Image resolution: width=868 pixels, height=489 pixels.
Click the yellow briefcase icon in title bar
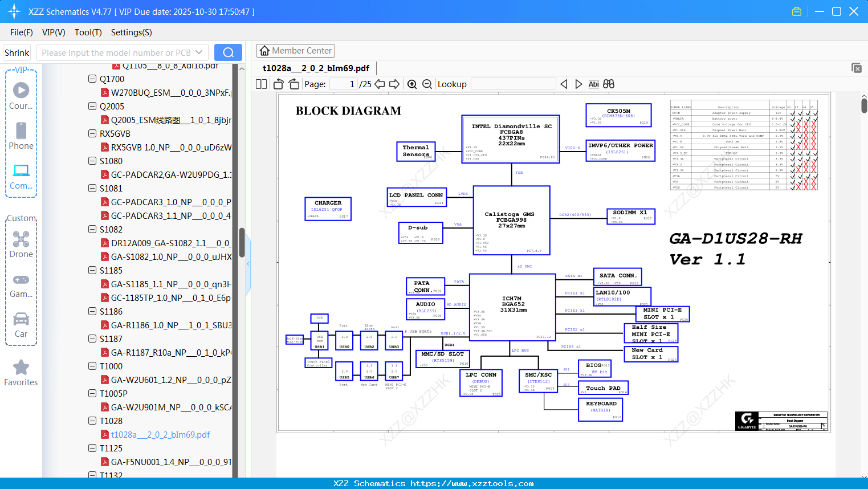pyautogui.click(x=797, y=11)
